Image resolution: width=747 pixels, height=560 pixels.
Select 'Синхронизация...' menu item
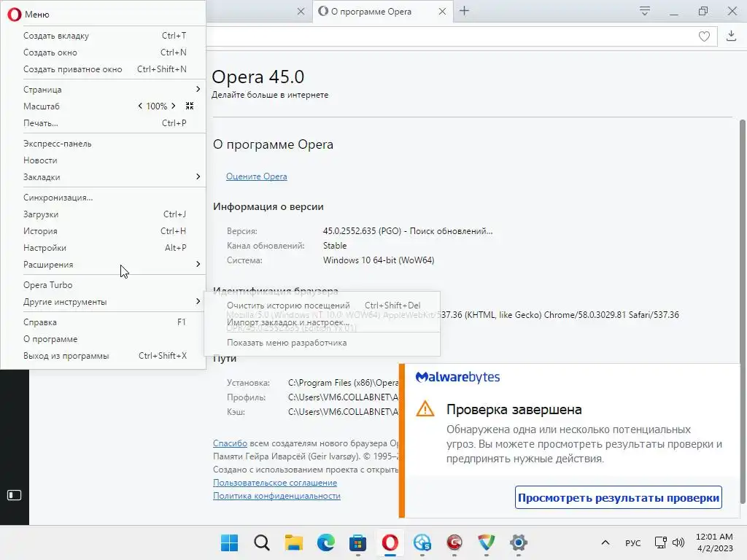coord(104,197)
